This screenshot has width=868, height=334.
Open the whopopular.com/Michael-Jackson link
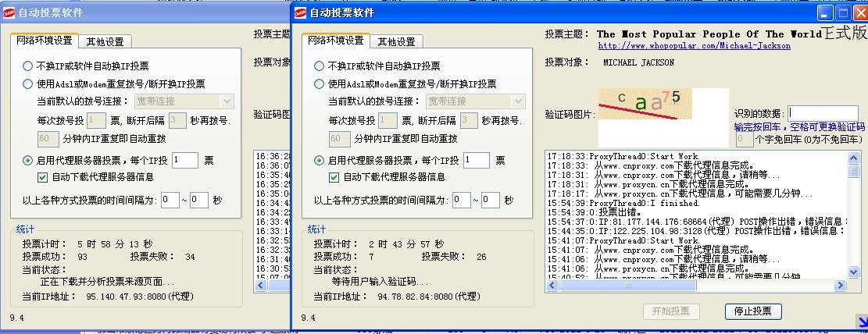click(x=695, y=46)
